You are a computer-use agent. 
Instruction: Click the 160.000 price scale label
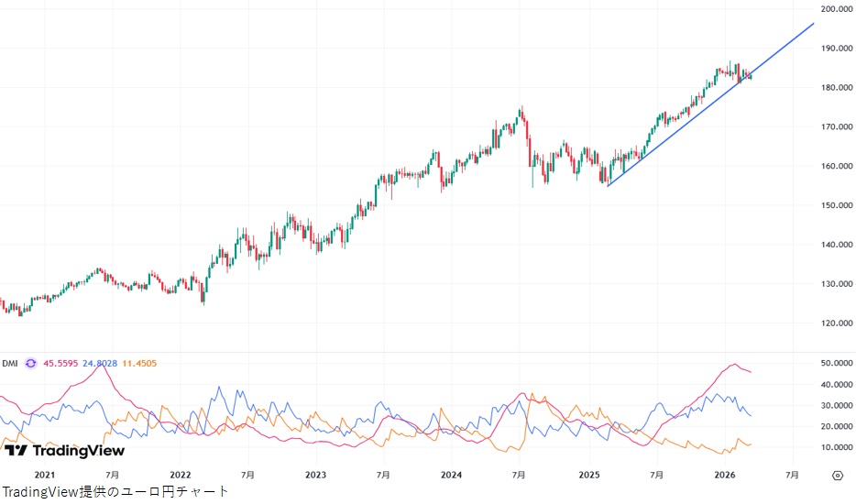pyautogui.click(x=838, y=166)
